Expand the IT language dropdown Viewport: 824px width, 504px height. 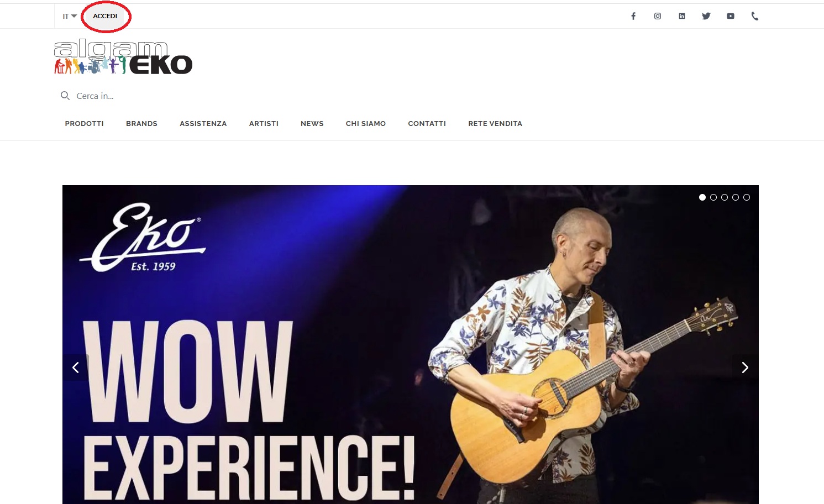(70, 16)
